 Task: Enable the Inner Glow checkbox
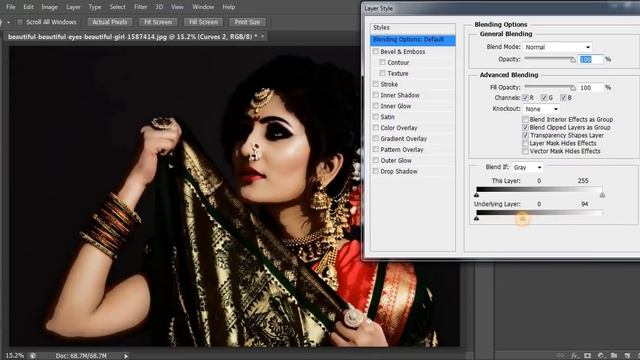tap(376, 106)
